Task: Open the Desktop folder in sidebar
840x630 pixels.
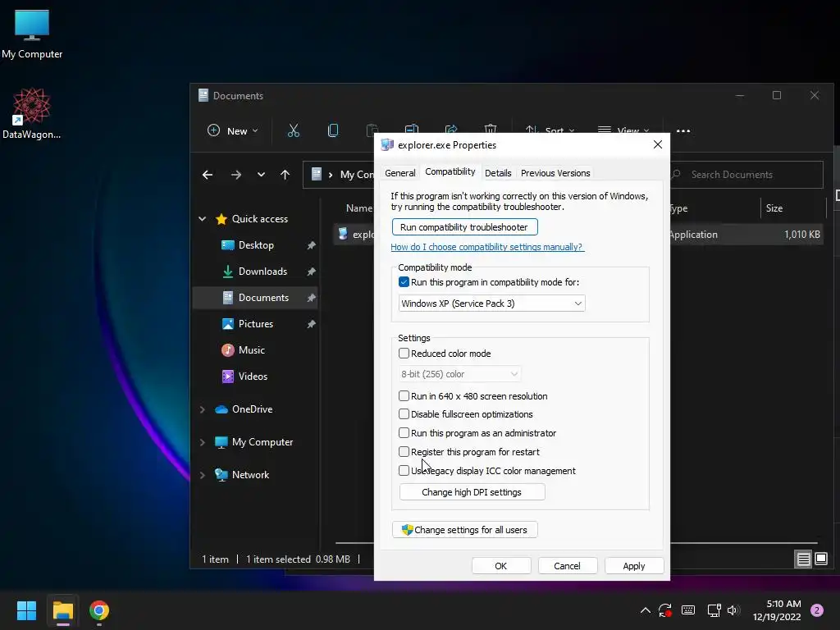Action: (x=256, y=244)
